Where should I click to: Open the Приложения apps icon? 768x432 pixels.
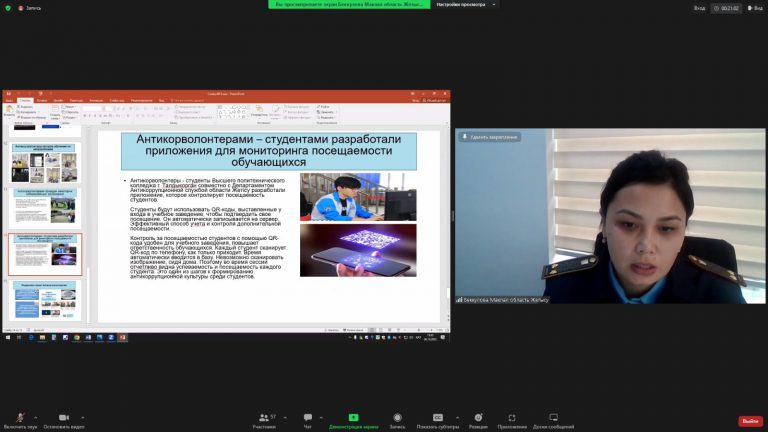[x=512, y=417]
